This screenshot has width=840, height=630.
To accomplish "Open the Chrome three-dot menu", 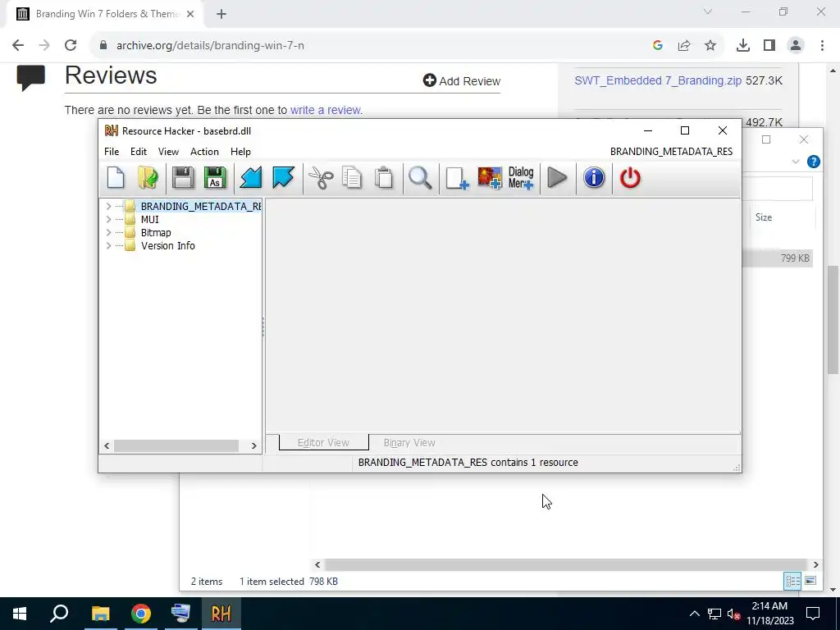I will coord(822,45).
